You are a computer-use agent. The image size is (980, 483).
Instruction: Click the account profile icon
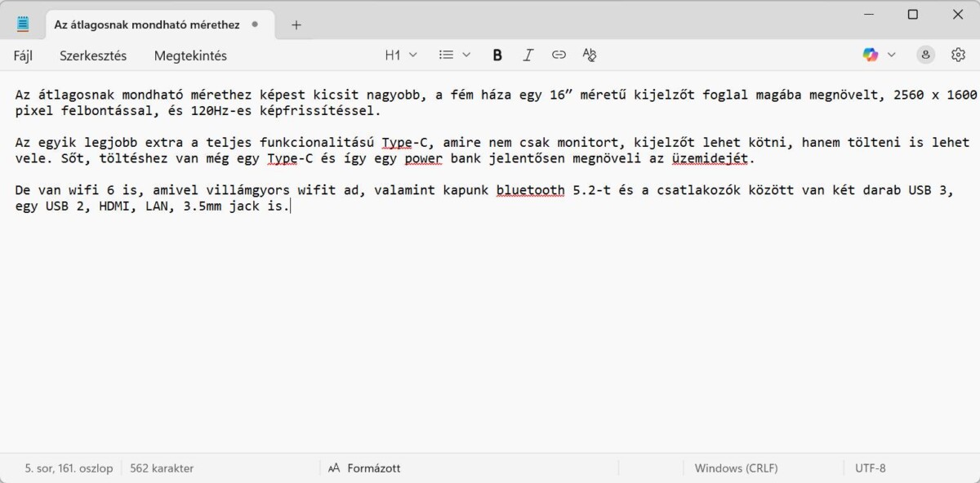click(925, 55)
